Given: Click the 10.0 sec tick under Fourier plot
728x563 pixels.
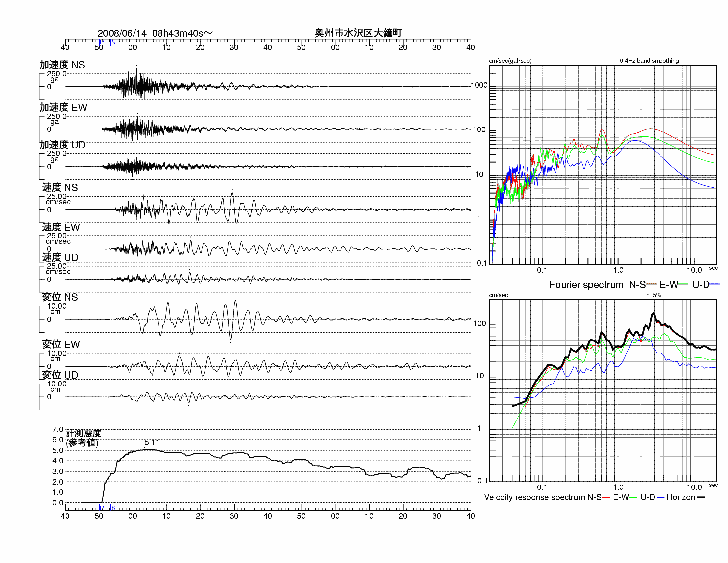Looking at the screenshot, I should point(694,270).
